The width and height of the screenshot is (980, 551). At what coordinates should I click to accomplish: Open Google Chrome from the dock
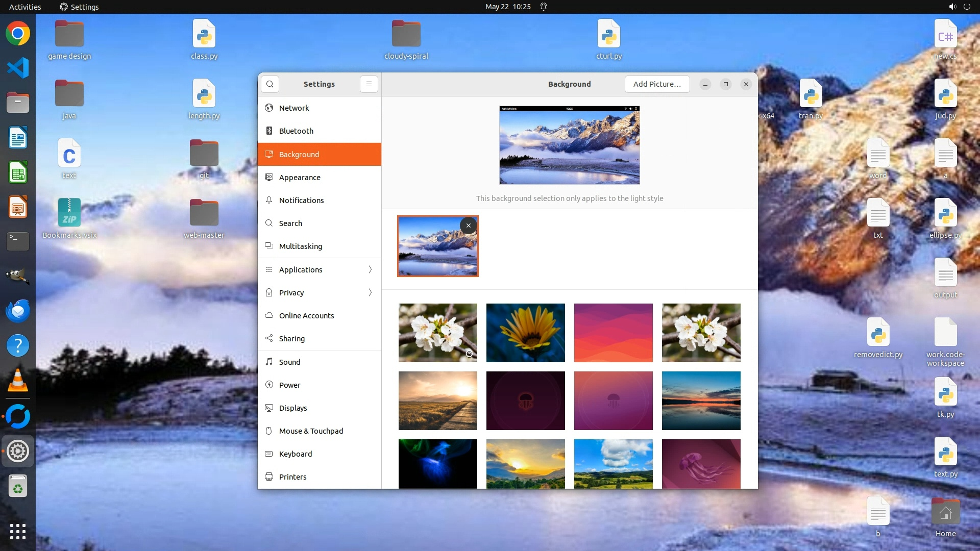pyautogui.click(x=18, y=34)
